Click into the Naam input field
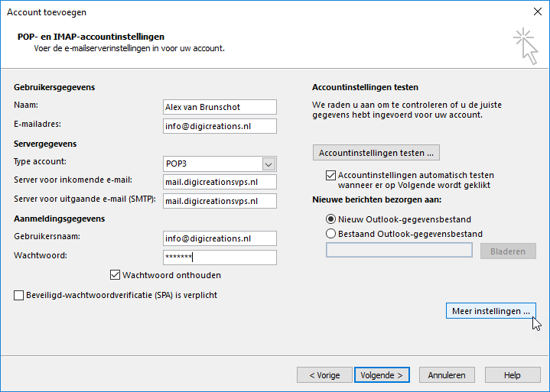 tap(220, 107)
